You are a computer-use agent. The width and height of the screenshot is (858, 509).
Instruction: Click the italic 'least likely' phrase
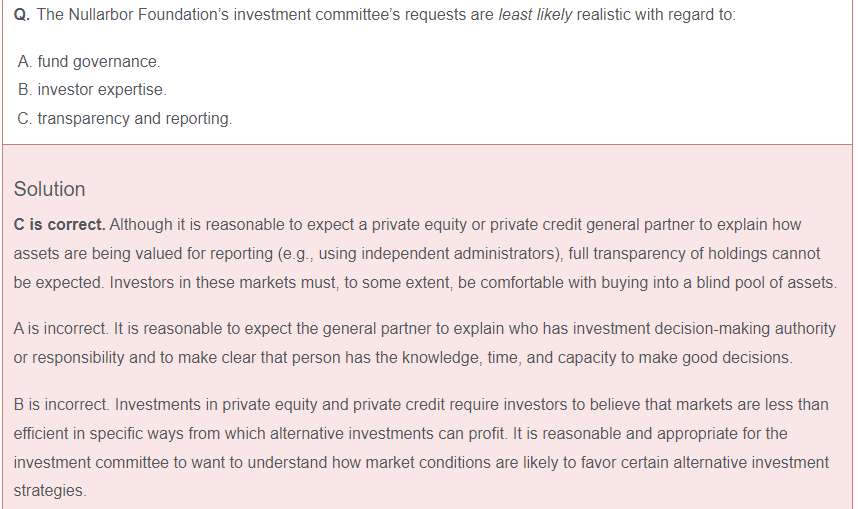click(535, 15)
